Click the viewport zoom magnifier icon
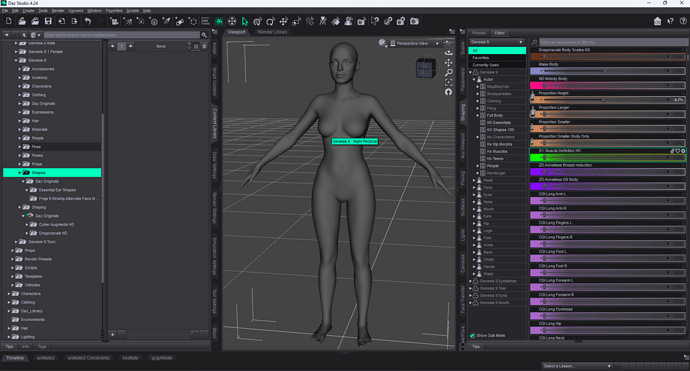690x371 pixels. click(x=448, y=72)
